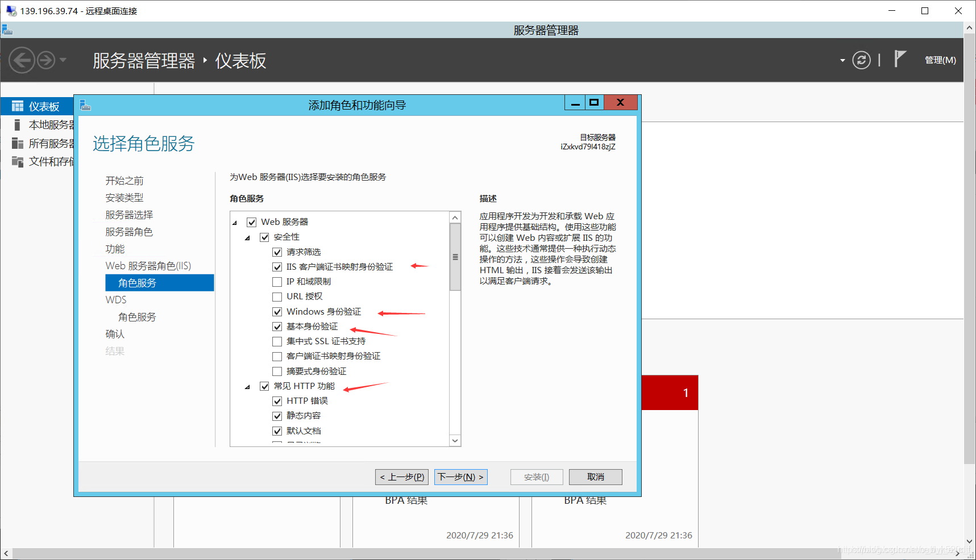
Task: Click the 取消 button
Action: click(596, 477)
